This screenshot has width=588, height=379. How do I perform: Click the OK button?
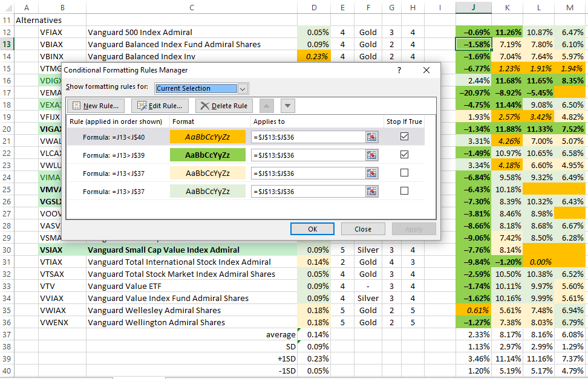[x=312, y=229]
